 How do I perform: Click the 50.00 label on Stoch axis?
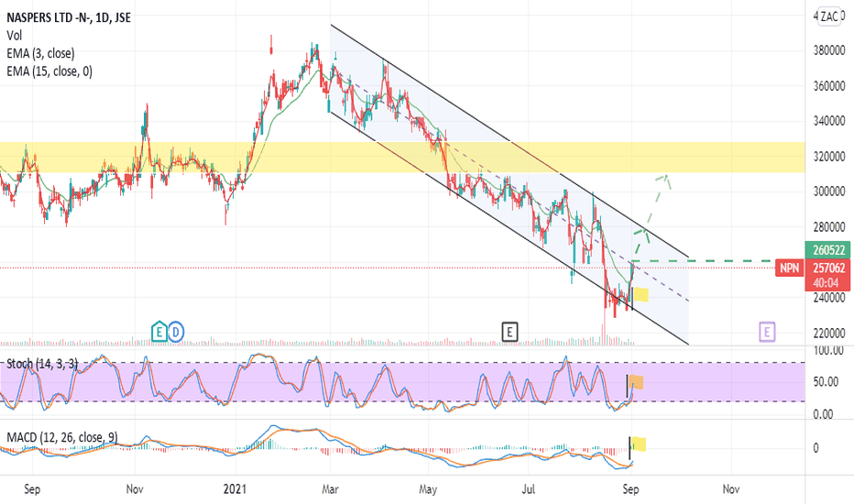pyautogui.click(x=827, y=382)
